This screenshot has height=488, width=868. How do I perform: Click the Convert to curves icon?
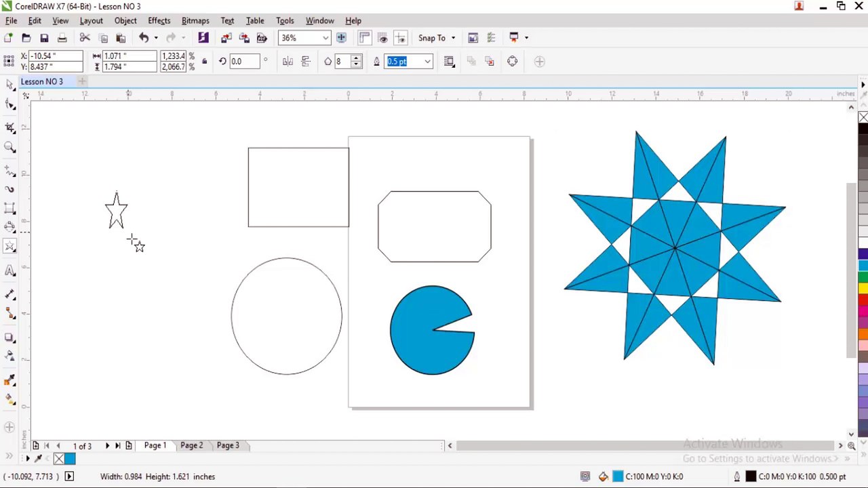512,62
